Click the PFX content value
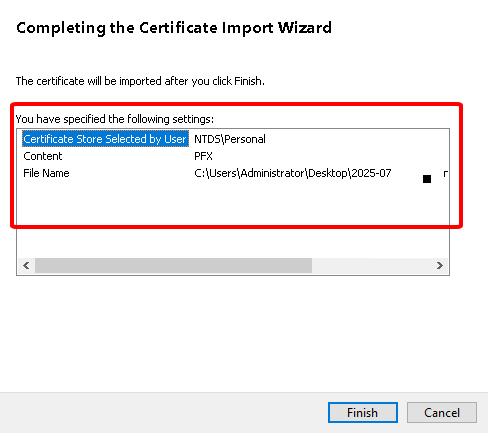 click(x=203, y=156)
